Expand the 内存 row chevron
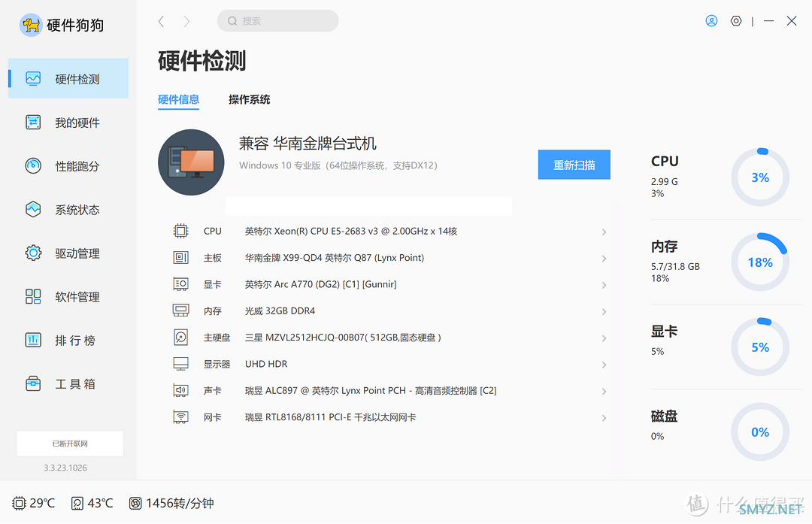 [x=604, y=311]
